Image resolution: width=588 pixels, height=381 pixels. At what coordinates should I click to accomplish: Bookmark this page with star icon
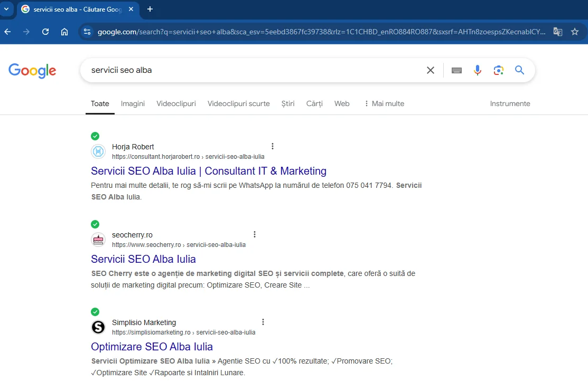coord(575,32)
